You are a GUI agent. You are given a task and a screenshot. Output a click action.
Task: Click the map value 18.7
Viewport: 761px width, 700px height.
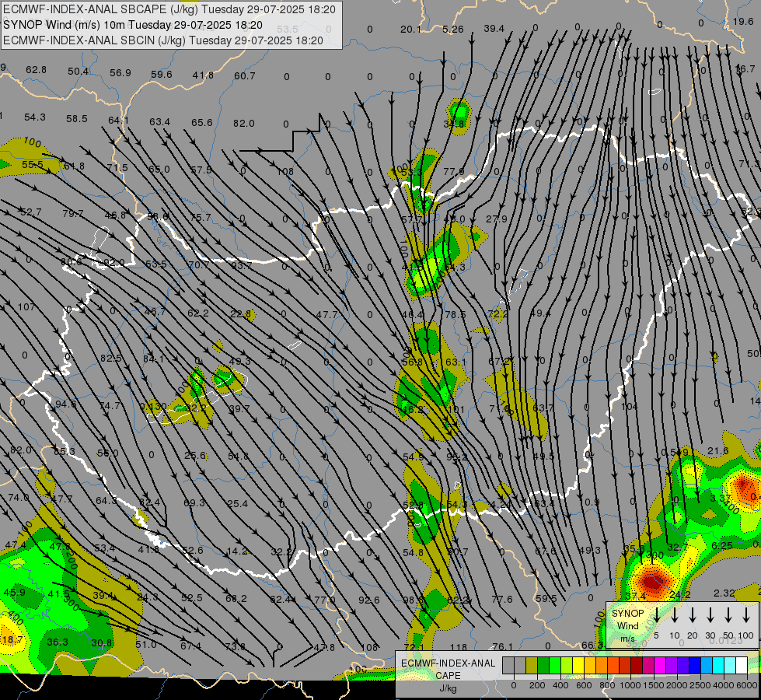pos(12,640)
